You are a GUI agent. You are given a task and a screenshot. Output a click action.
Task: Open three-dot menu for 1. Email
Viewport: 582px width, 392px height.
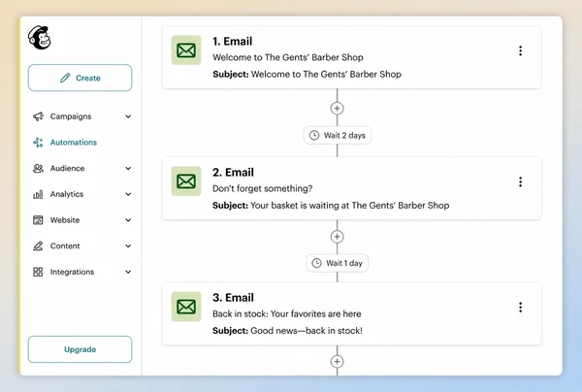click(520, 50)
